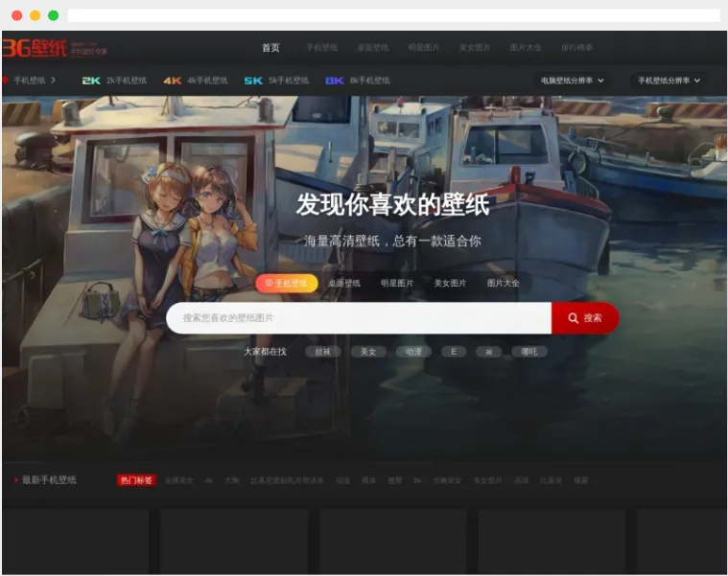Open 图片大全 in the top navigation
Image resolution: width=728 pixels, height=576 pixels.
pyautogui.click(x=526, y=48)
